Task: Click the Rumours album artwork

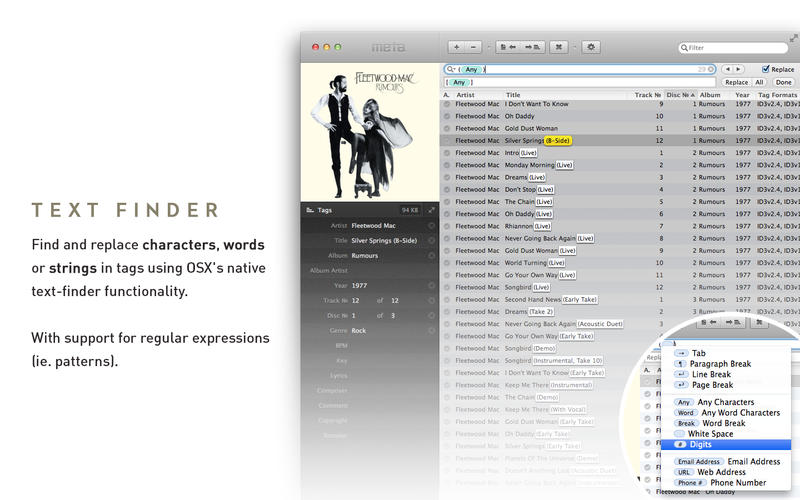Action: [x=370, y=132]
